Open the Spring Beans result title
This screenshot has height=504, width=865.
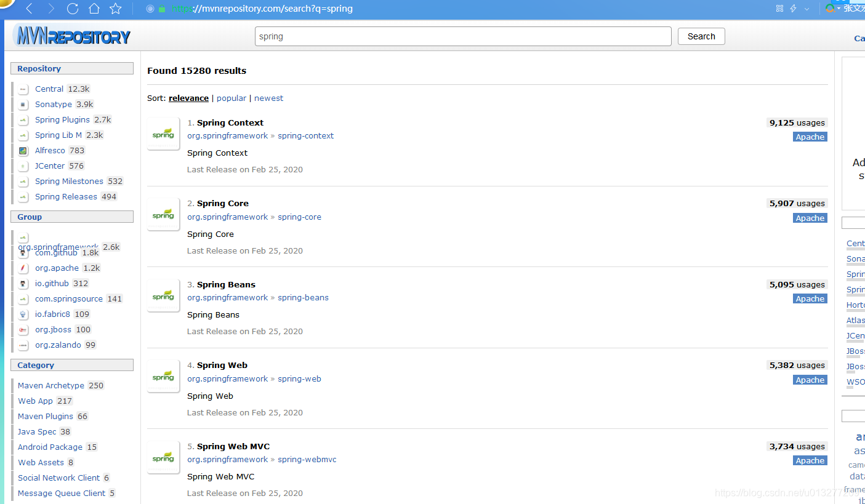(226, 285)
